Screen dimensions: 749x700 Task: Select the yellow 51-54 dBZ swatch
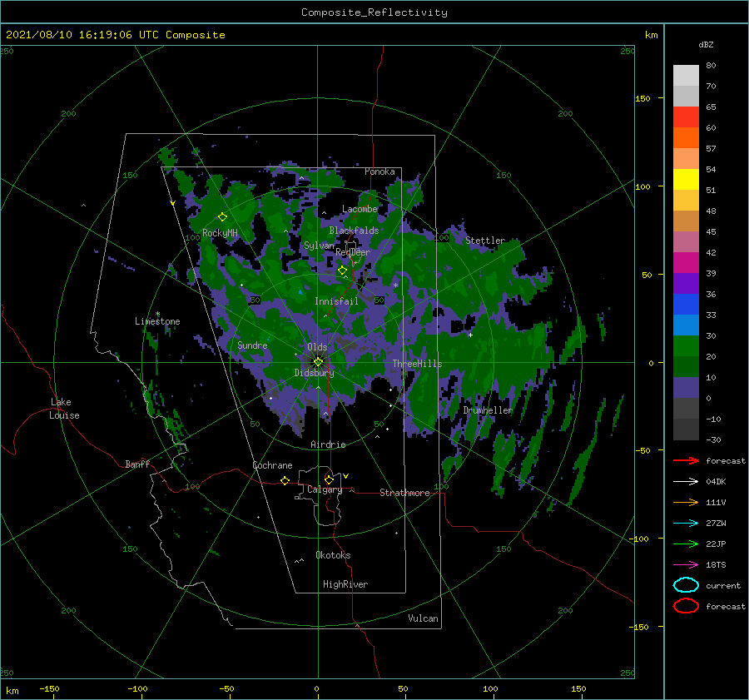[686, 180]
